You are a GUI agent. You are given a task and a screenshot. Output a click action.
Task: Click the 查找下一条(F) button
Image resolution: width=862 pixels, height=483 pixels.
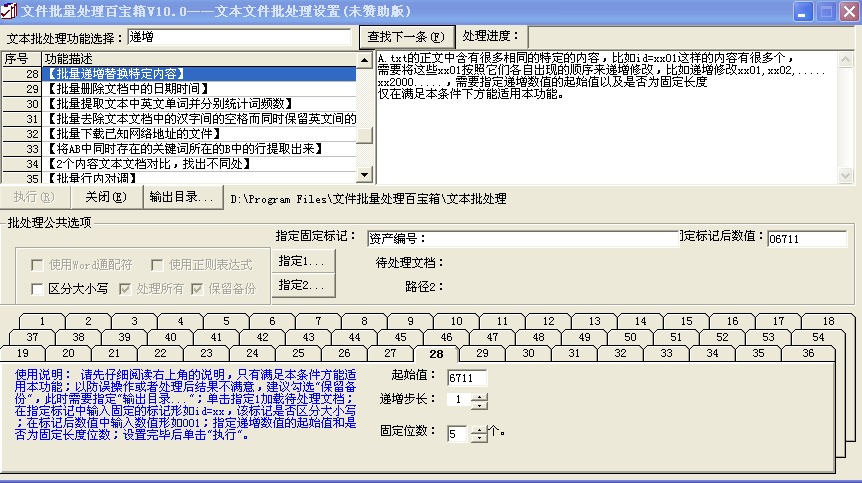(407, 37)
